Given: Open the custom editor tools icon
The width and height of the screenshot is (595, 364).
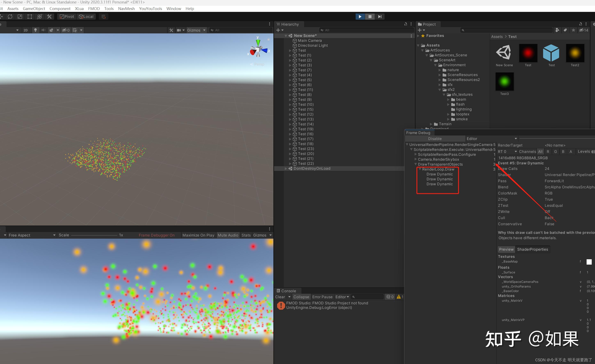Looking at the screenshot, I should point(49,16).
